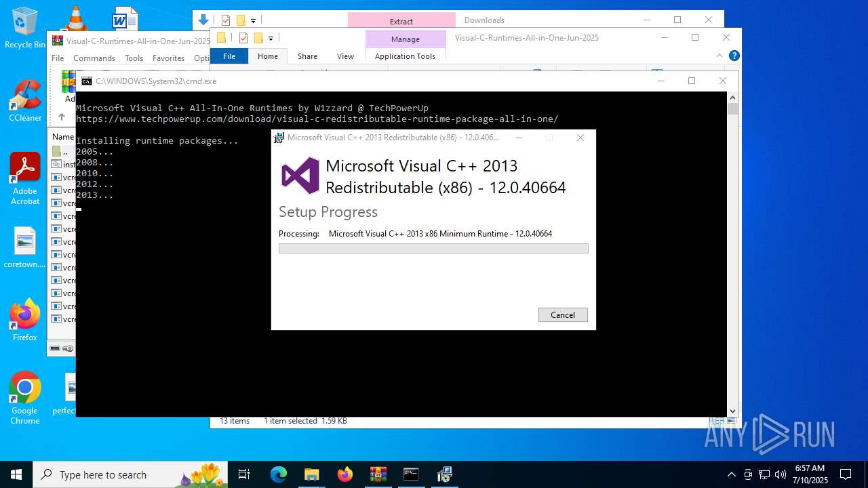Switch to installer task on taskbar

click(x=444, y=474)
